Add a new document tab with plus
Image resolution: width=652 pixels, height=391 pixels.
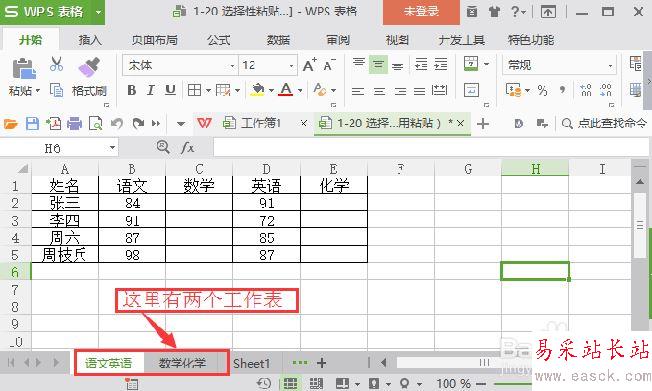483,124
